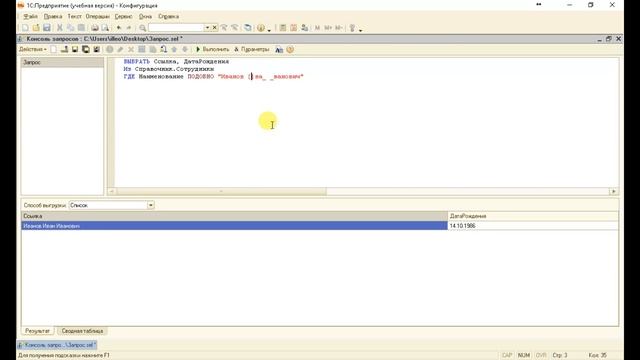Click the Copy icon in main toolbar
Image resolution: width=640 pixels, height=360 pixels.
[71, 28]
